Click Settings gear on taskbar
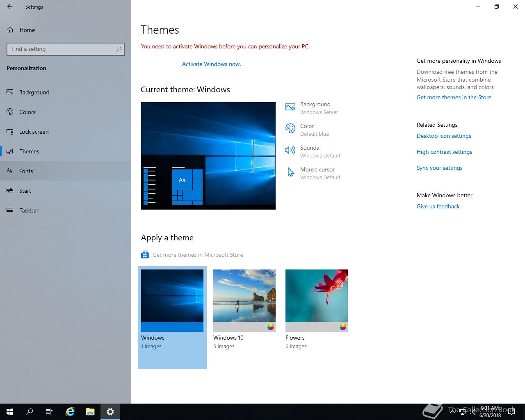Screen dimensions: 525x420 [x=110, y=412]
